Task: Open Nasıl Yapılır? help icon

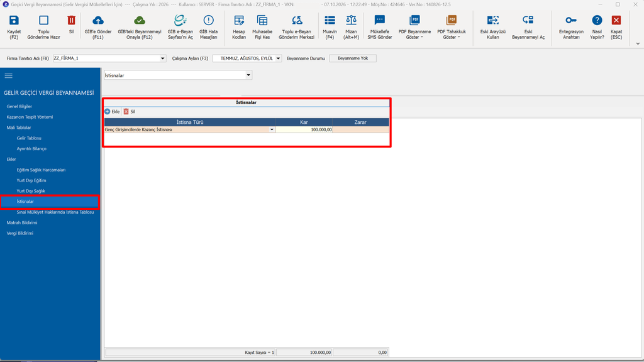Action: [597, 21]
